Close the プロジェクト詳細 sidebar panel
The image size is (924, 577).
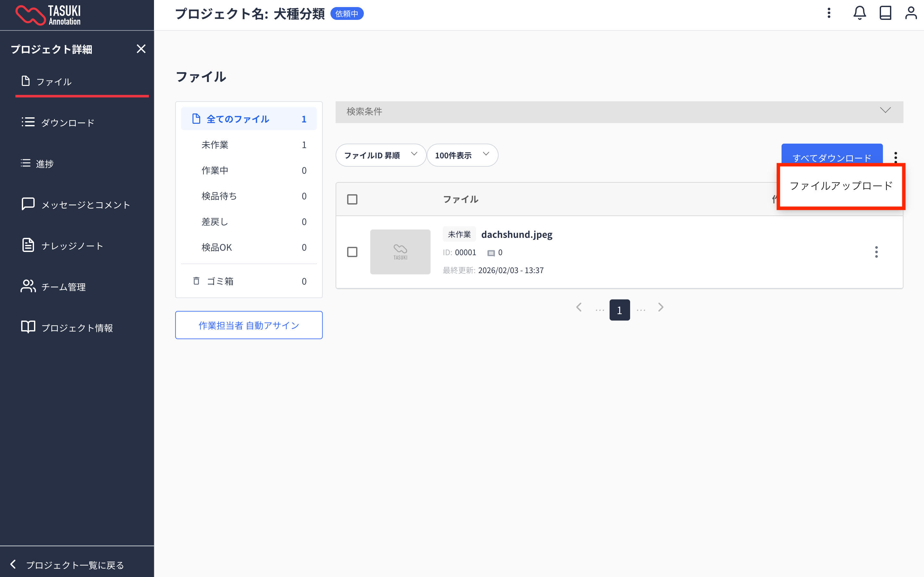click(x=141, y=49)
